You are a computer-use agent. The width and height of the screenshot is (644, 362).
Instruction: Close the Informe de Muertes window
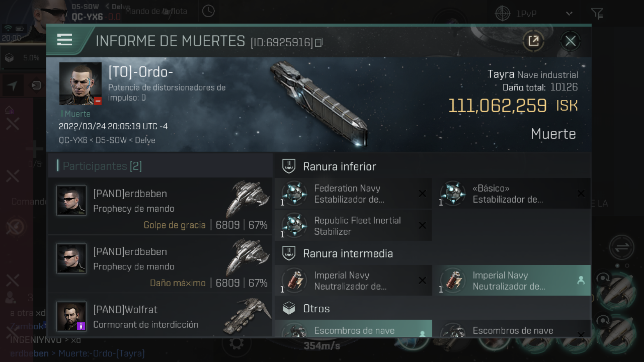click(570, 41)
